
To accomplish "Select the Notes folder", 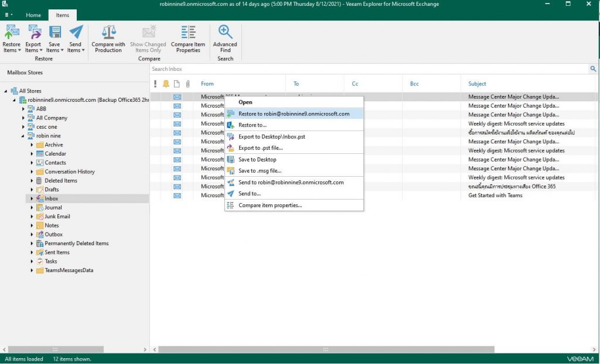I will click(x=52, y=225).
